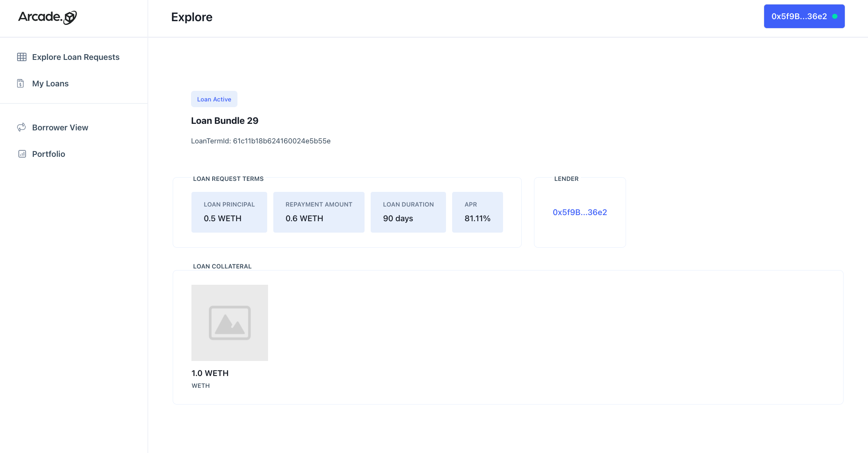
Task: Click the Loan Active status badge
Action: pyautogui.click(x=214, y=99)
